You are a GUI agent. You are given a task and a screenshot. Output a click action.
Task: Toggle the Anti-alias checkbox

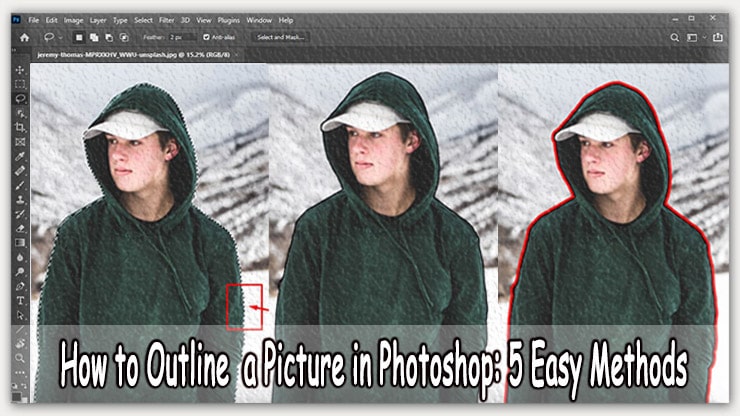pos(206,37)
